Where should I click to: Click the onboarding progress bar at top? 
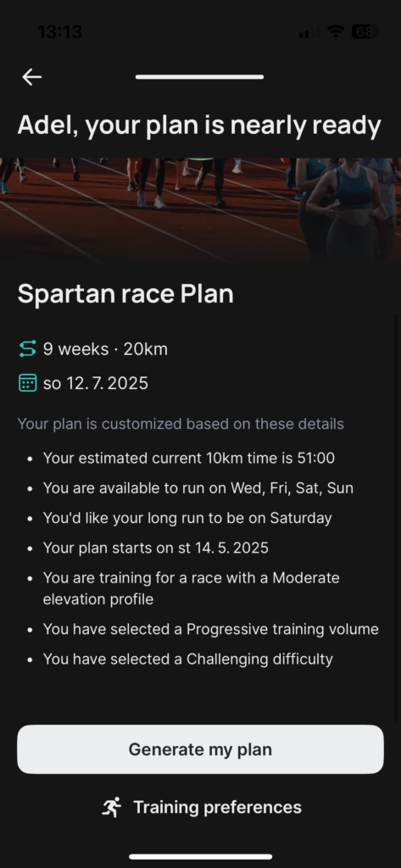pos(199,77)
